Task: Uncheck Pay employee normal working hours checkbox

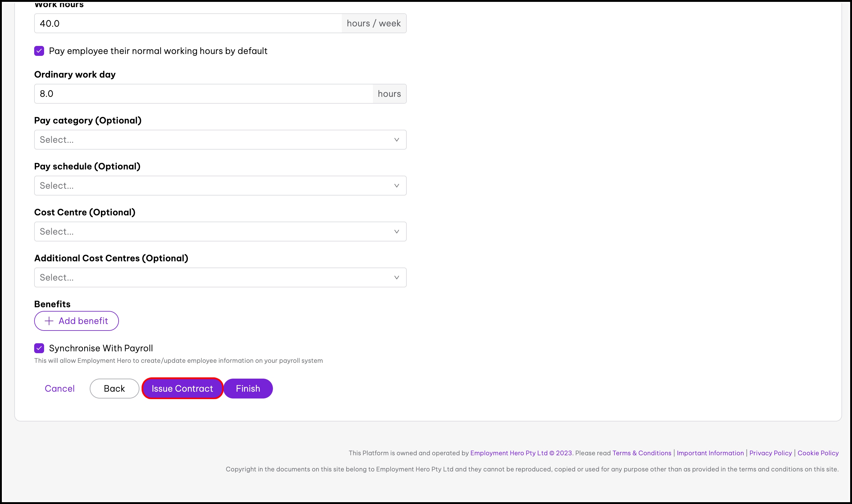Action: 39,51
